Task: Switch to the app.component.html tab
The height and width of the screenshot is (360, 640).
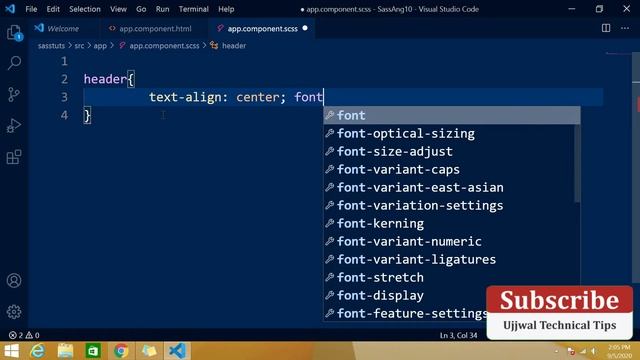Action: click(x=154, y=28)
